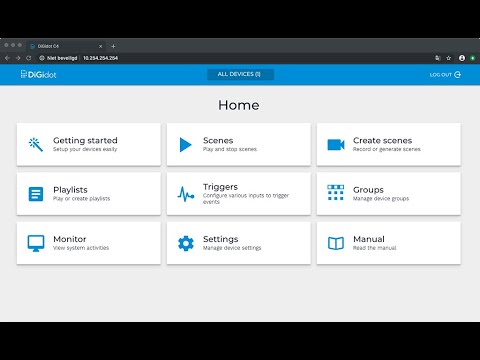Click the play triangle Scenes icon
The height and width of the screenshot is (360, 480).
pyautogui.click(x=185, y=145)
